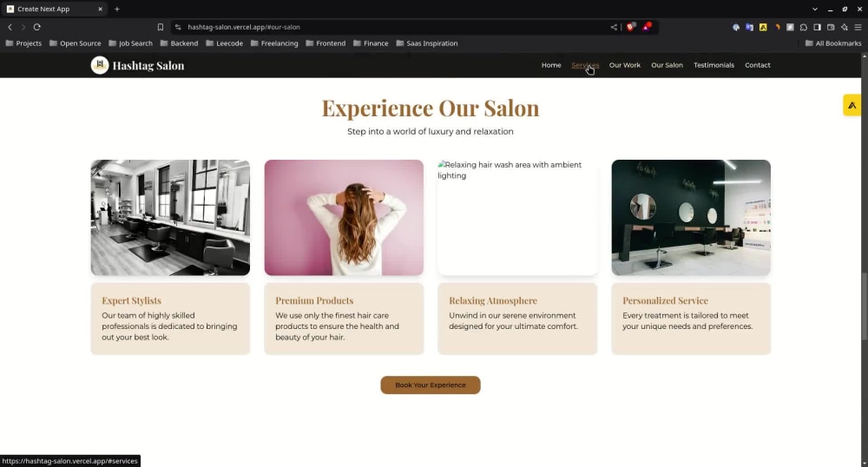868x467 pixels.
Task: Click the Hashtag Salon brand text
Action: click(148, 66)
